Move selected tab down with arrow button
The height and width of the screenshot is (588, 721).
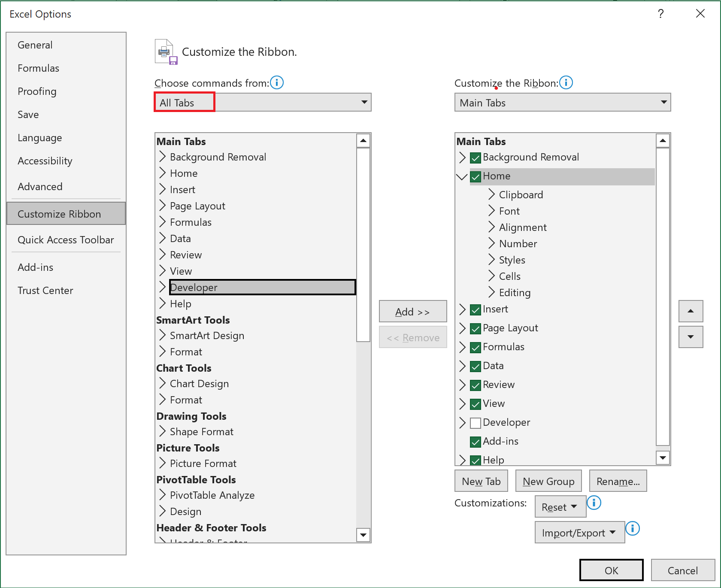point(690,337)
